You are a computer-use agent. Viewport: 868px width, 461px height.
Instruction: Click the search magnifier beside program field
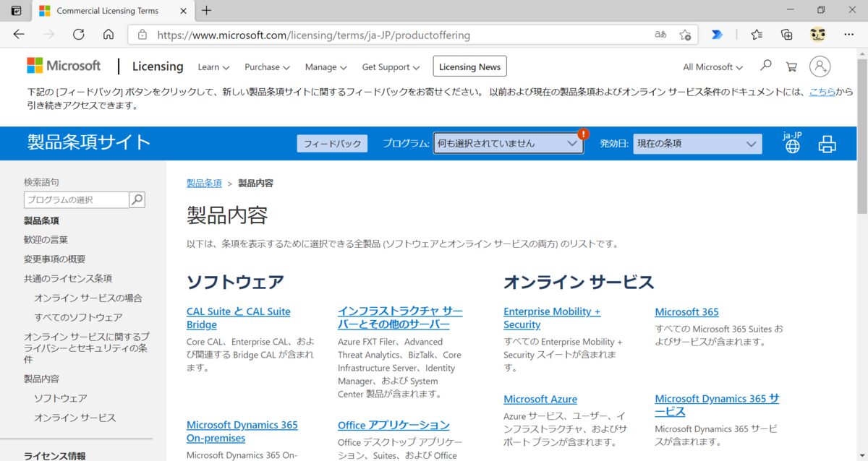tap(137, 200)
